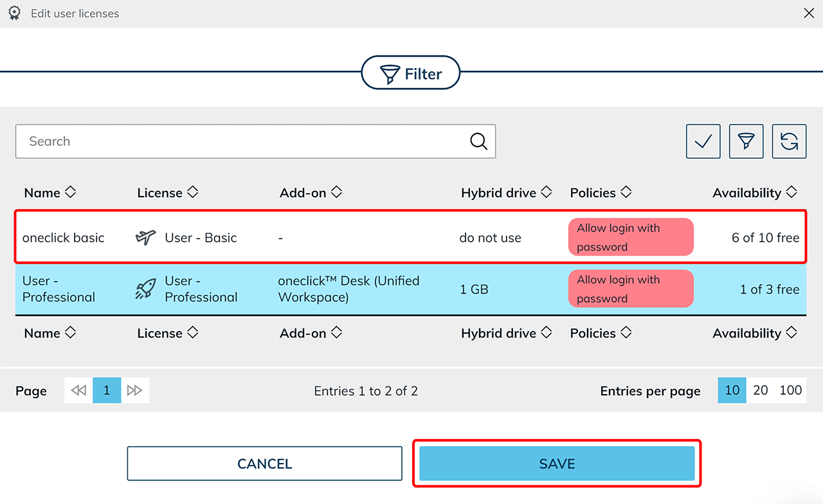Viewport: 823px width, 504px height.
Task: Click the funnel filter icon beside refresh
Action: pos(746,141)
